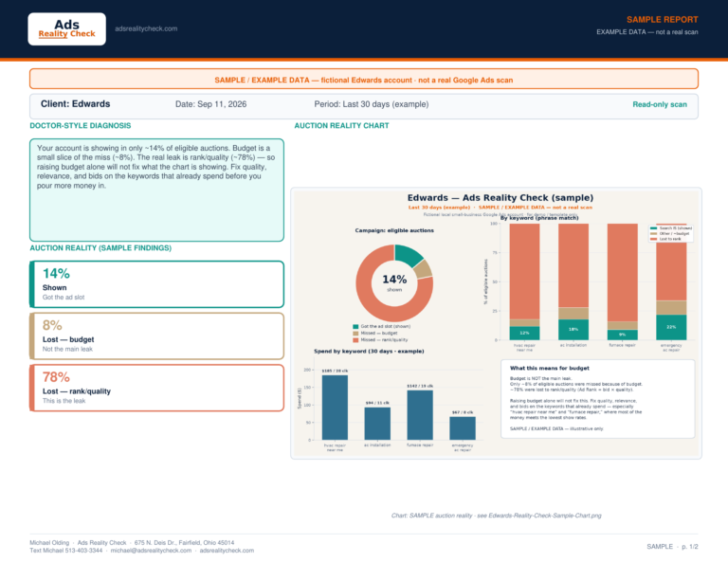Click the 22% teal segment for emergency ac repair

[x=671, y=327]
